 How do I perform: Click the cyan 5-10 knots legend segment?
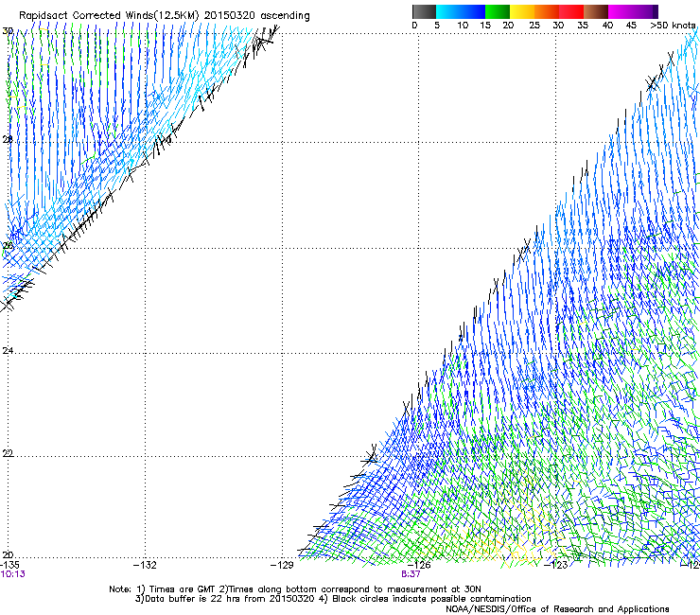click(448, 11)
